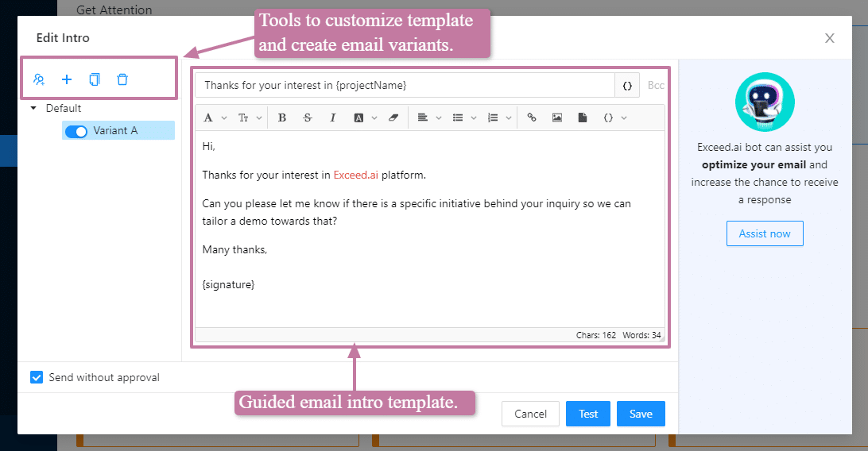This screenshot has width=868, height=451.
Task: Cancel editing the intro
Action: [530, 414]
